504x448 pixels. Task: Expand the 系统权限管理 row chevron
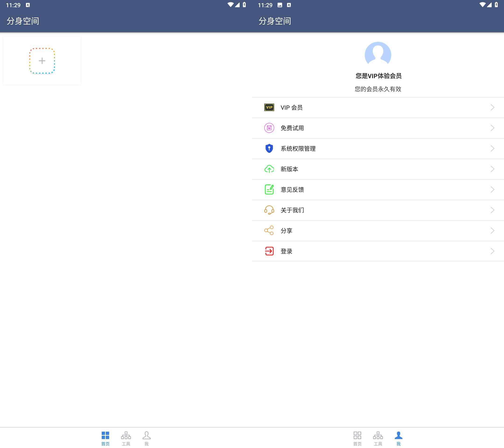tap(492, 148)
